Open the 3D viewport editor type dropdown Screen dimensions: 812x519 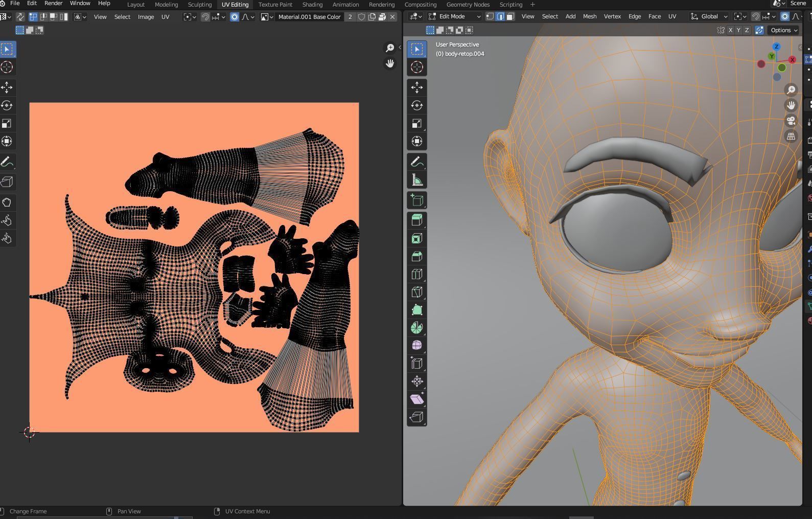click(416, 16)
